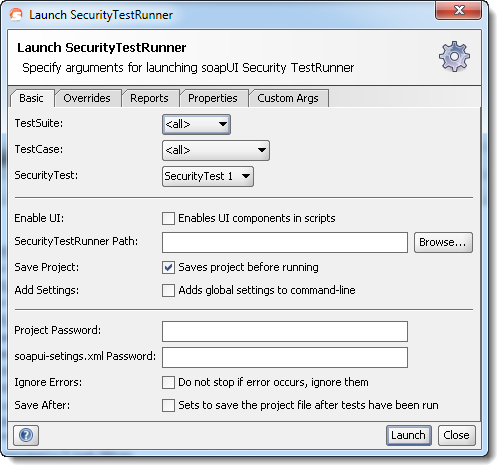Click 'Adds global settings to command-line' text
504x472 pixels.
click(267, 290)
